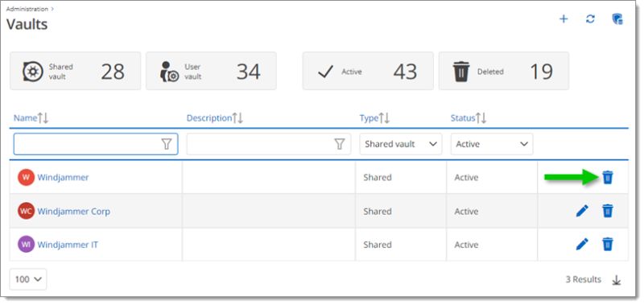This screenshot has width=644, height=305.
Task: Sort table by Status column
Action: click(469, 118)
